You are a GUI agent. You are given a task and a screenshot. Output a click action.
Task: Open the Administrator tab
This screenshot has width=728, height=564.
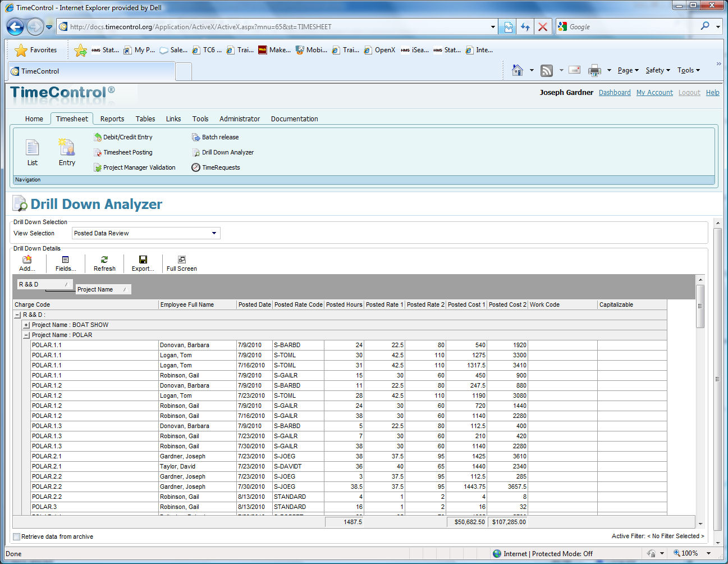(240, 119)
